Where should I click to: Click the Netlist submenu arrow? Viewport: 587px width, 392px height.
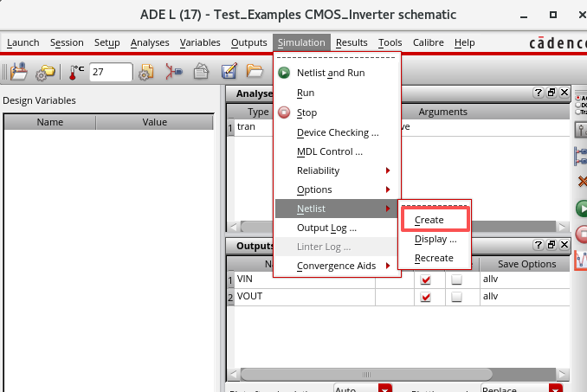coord(388,209)
